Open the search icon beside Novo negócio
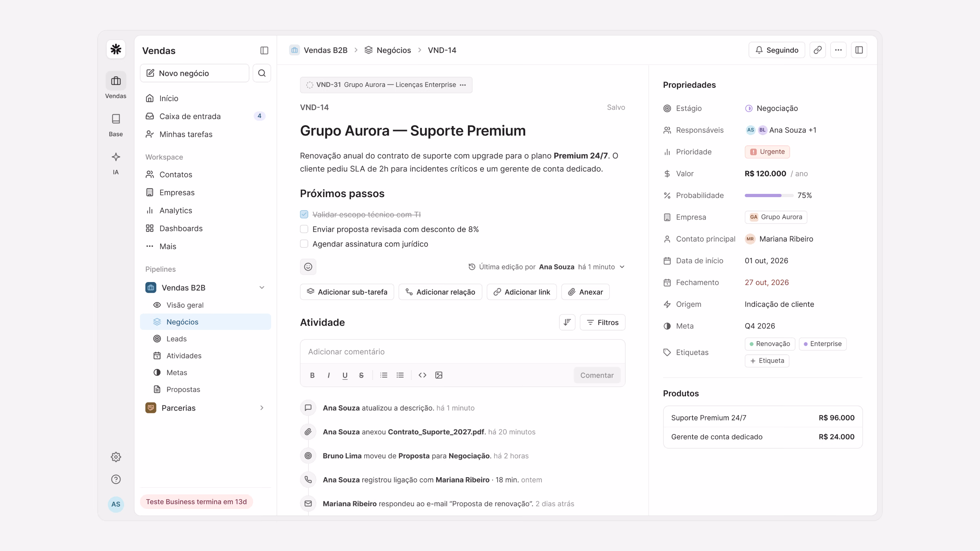This screenshot has height=551, width=980. coord(262,73)
